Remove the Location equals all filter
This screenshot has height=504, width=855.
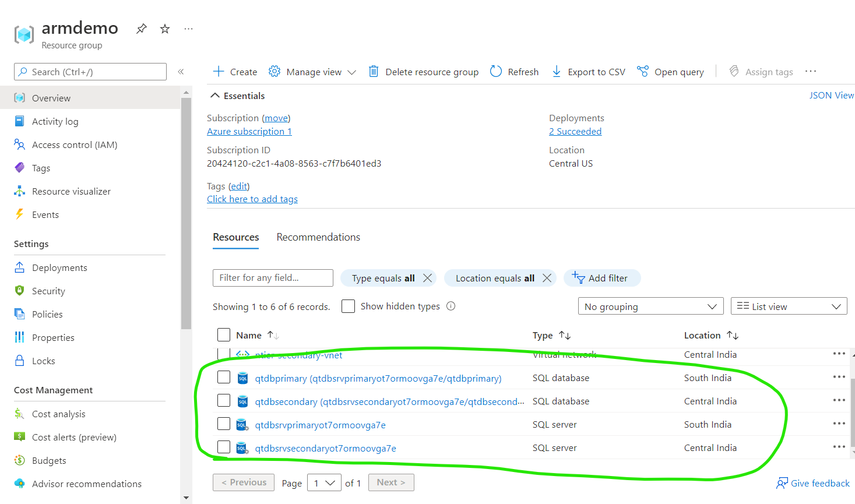547,278
